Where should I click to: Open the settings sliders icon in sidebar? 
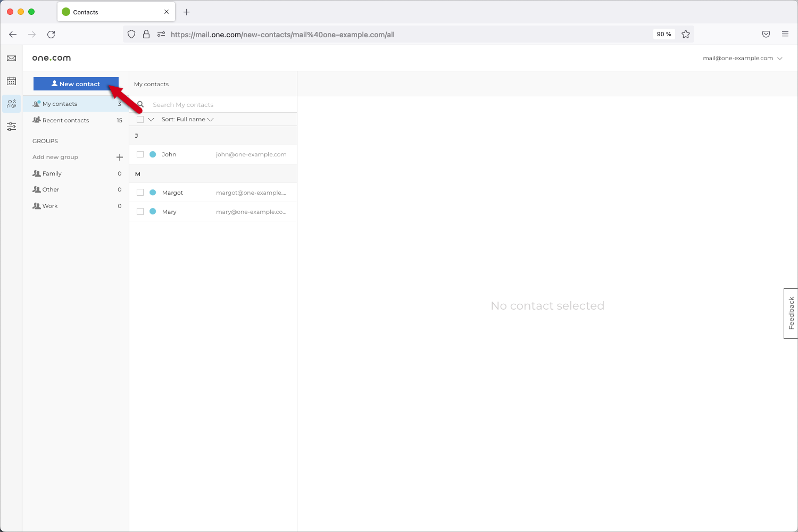coord(11,127)
